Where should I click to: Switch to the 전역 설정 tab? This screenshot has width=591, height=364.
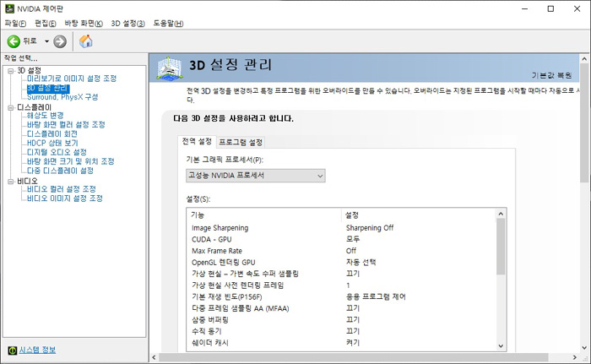(x=197, y=141)
